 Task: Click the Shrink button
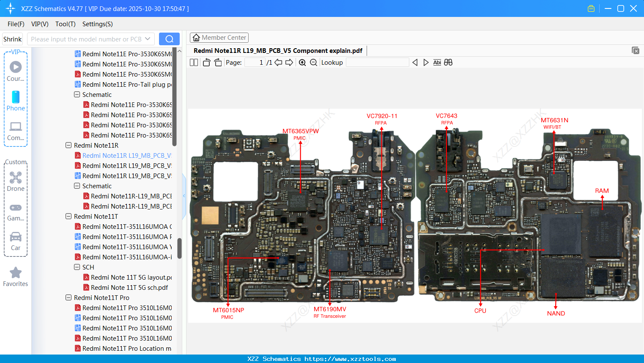click(12, 38)
